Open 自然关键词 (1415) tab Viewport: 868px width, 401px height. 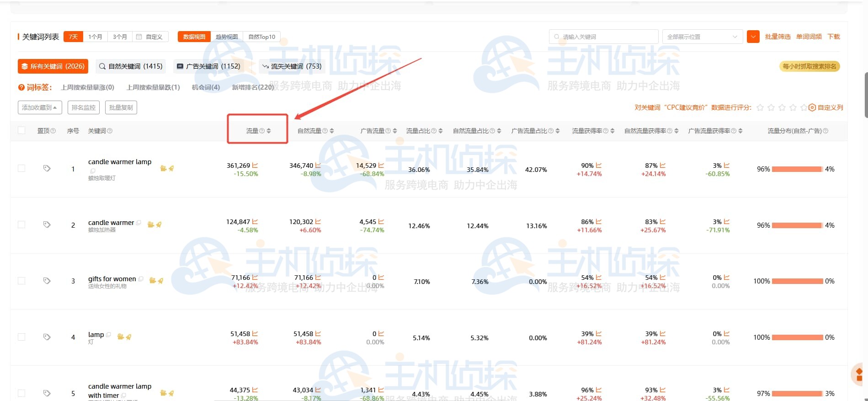tap(131, 66)
